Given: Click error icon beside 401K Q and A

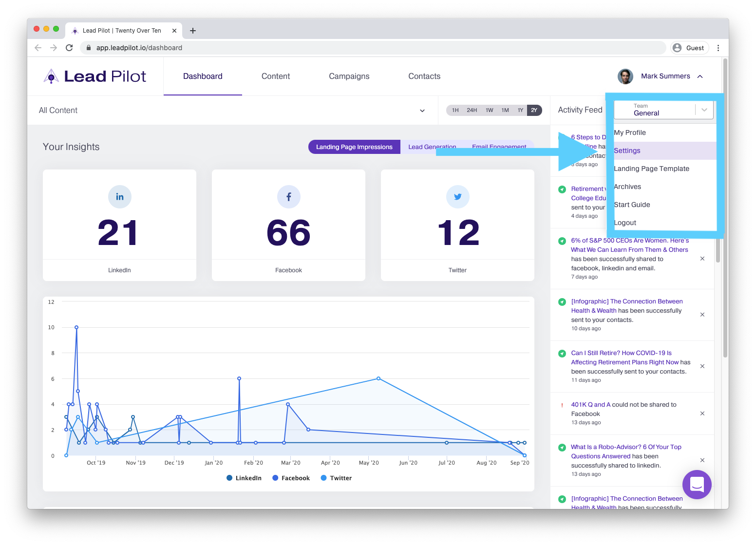Looking at the screenshot, I should pos(562,405).
